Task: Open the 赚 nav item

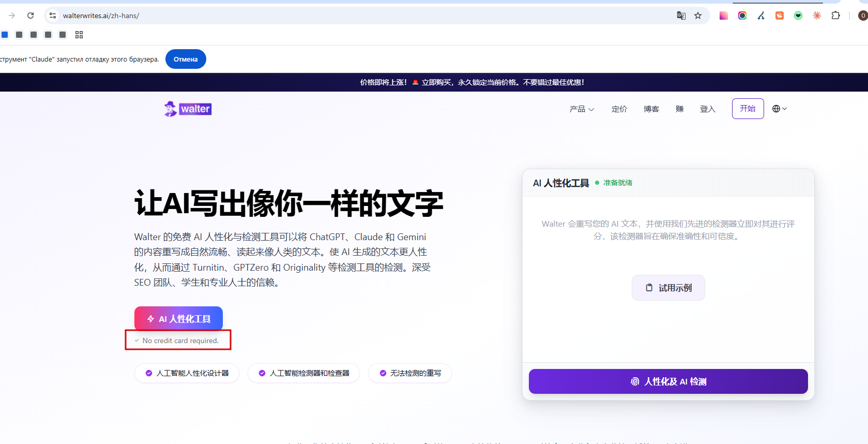Action: coord(679,109)
